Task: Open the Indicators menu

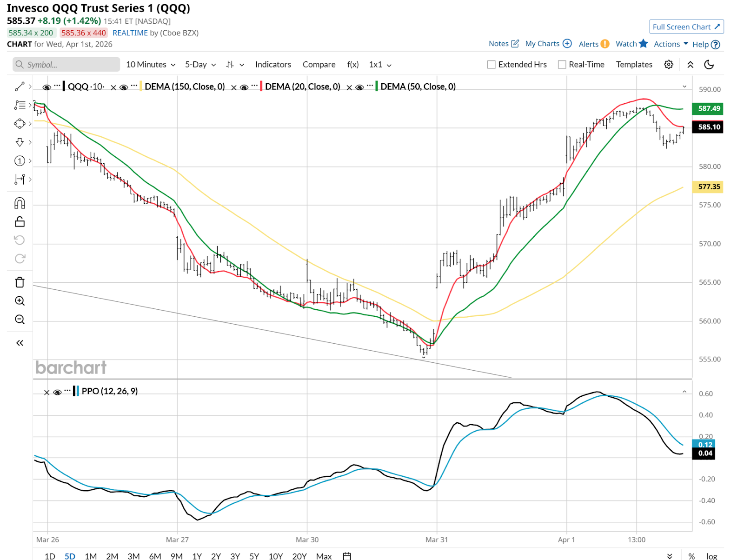Action: [273, 65]
